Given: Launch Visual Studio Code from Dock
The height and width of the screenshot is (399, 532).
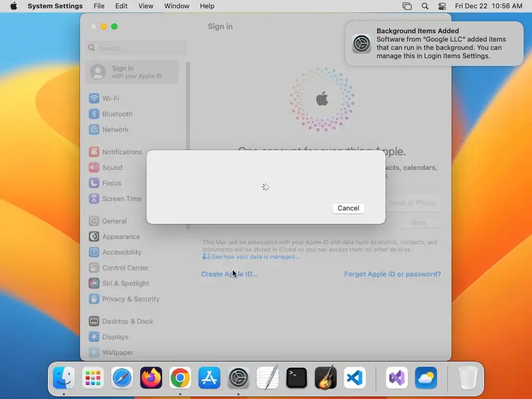Looking at the screenshot, I should [355, 378].
